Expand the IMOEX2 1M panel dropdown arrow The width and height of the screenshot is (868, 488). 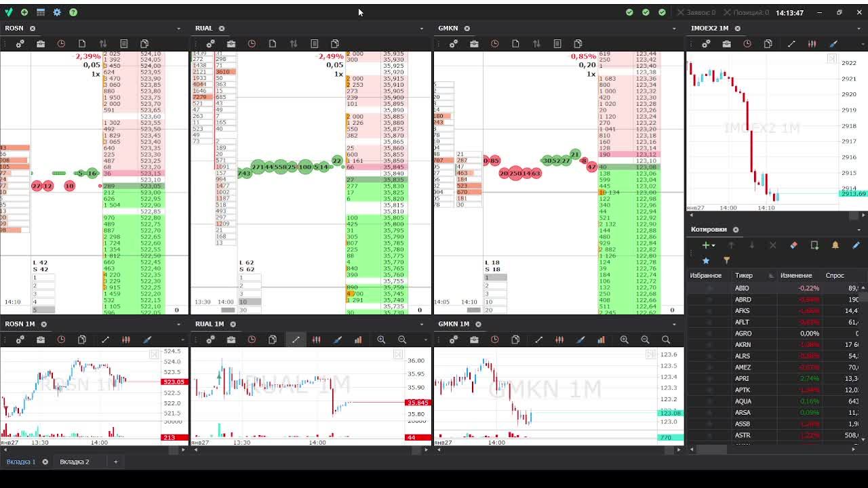[x=859, y=28]
